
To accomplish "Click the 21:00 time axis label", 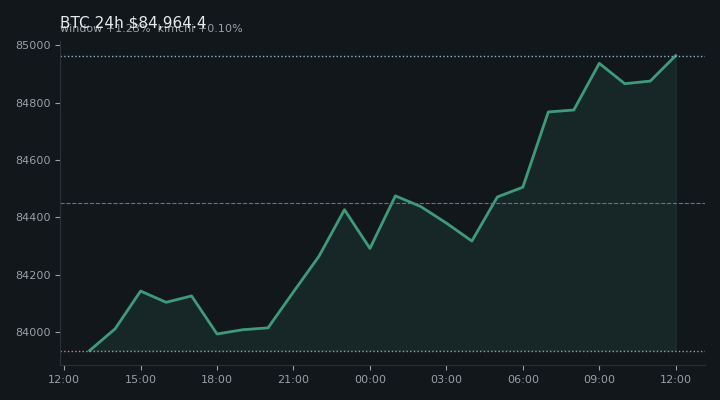I will click(293, 379).
